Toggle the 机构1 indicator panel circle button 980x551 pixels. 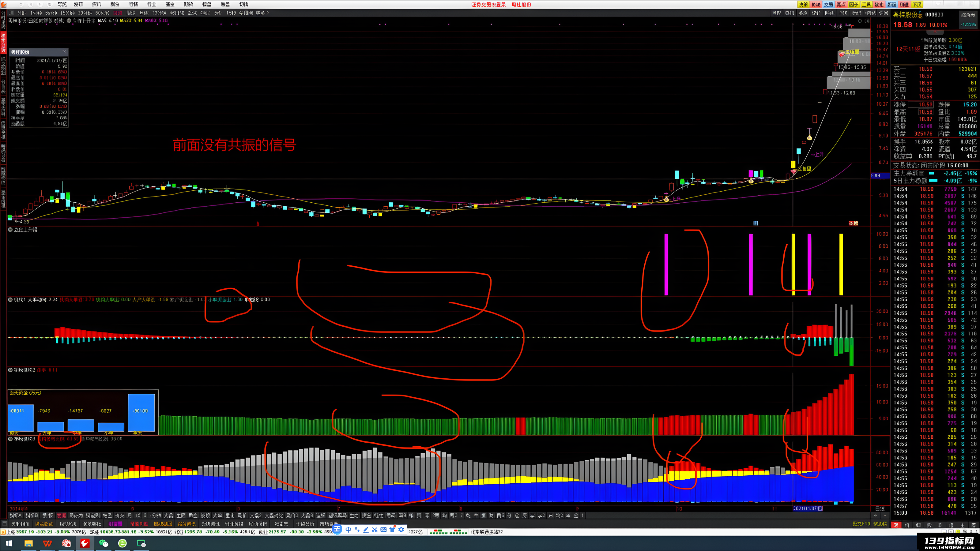click(x=11, y=300)
